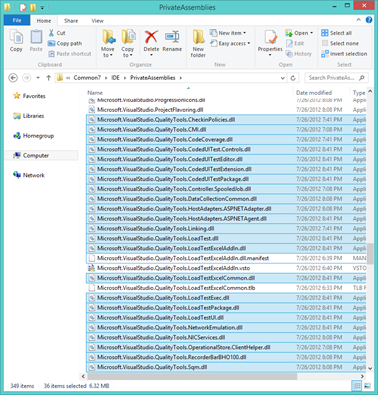
Task: Click Common7 in the address path
Action: click(87, 78)
